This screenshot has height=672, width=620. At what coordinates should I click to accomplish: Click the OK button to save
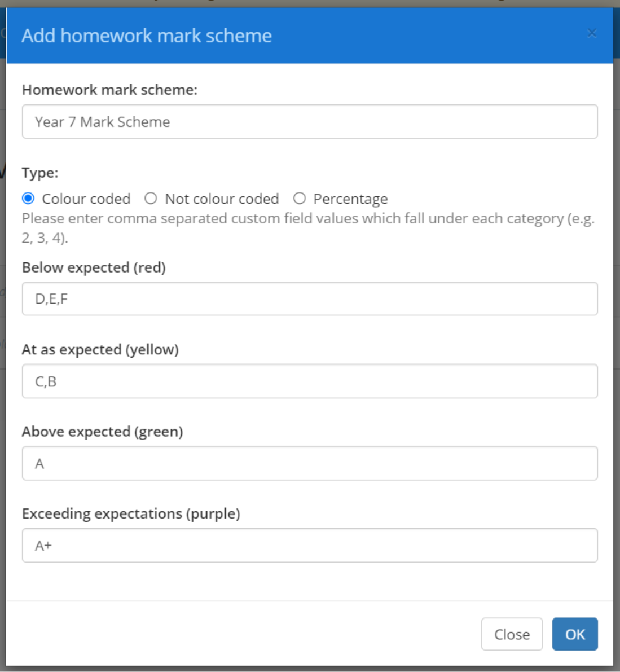(x=574, y=634)
